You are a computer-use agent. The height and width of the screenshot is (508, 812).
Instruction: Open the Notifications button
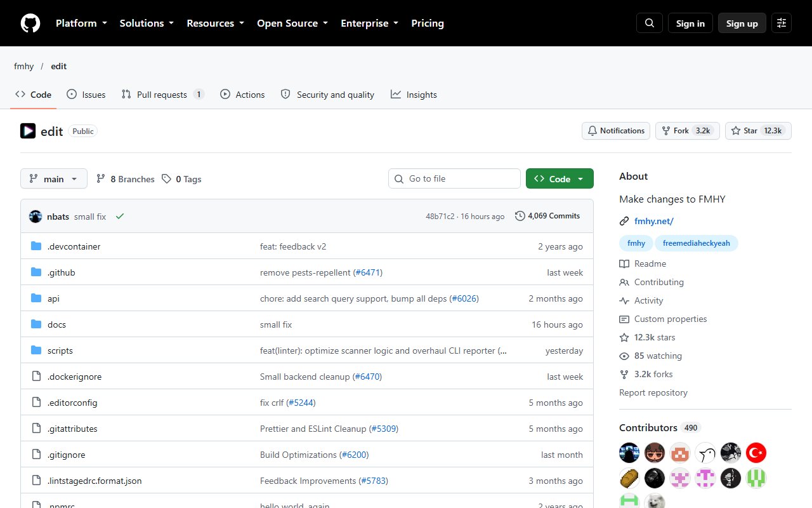[616, 131]
